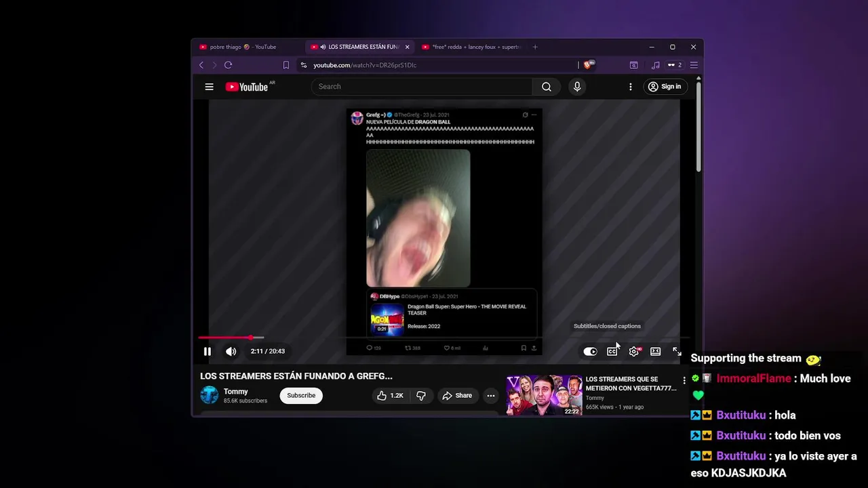Mute the video with the speaker icon
The width and height of the screenshot is (868, 488).
pyautogui.click(x=231, y=351)
